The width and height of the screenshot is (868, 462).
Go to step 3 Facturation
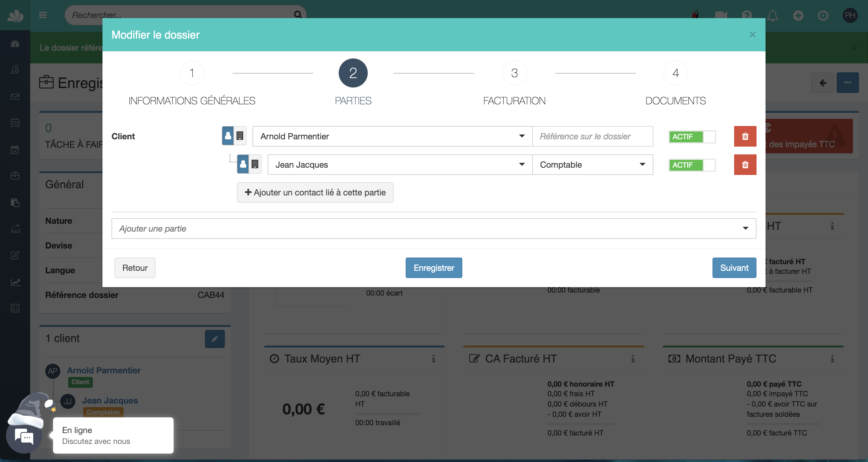pyautogui.click(x=514, y=73)
